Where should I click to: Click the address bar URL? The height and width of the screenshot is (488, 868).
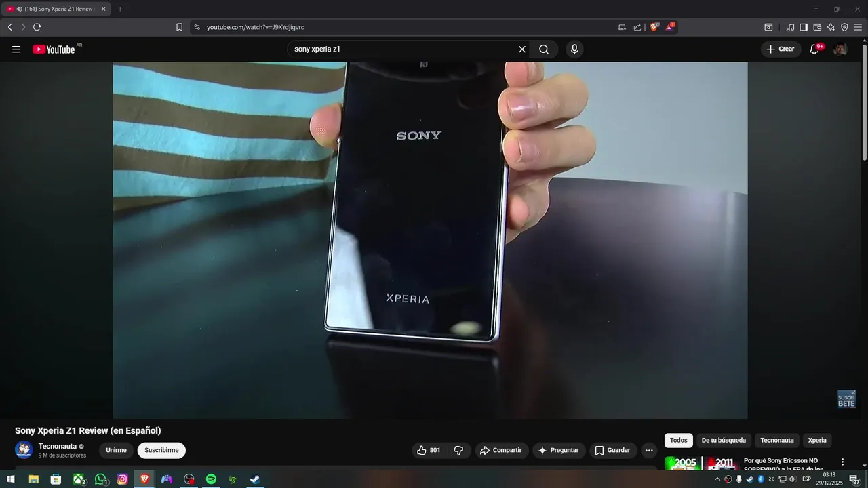click(x=255, y=27)
